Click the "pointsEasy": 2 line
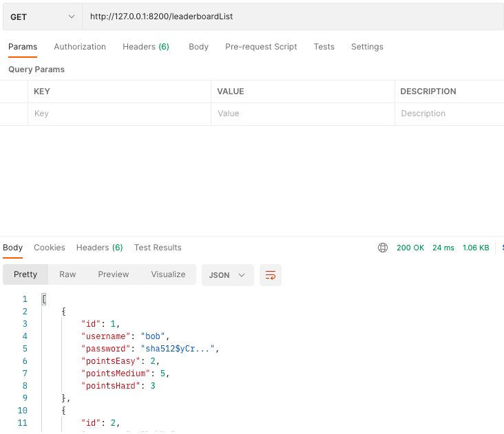 (x=120, y=361)
